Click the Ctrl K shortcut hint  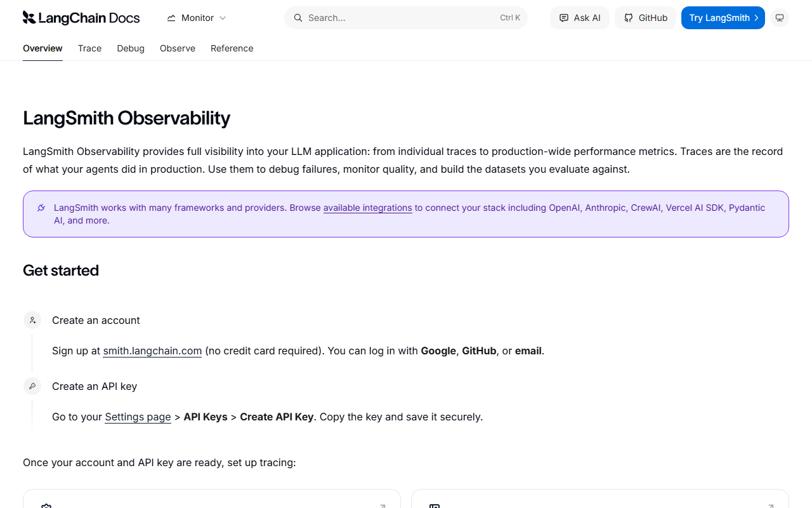tap(510, 18)
